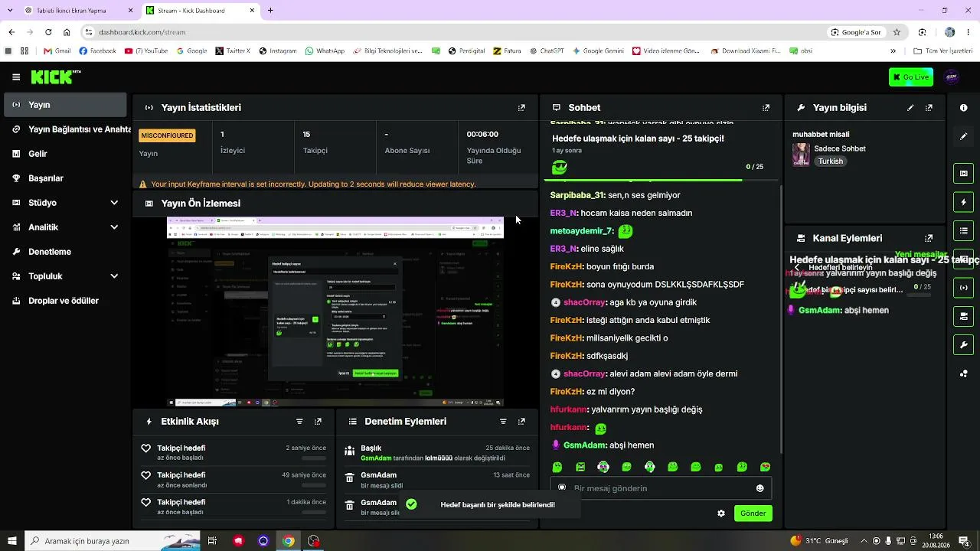Screen dimensions: 980x551
Task: Click the first quick emote above chat input
Action: click(557, 467)
